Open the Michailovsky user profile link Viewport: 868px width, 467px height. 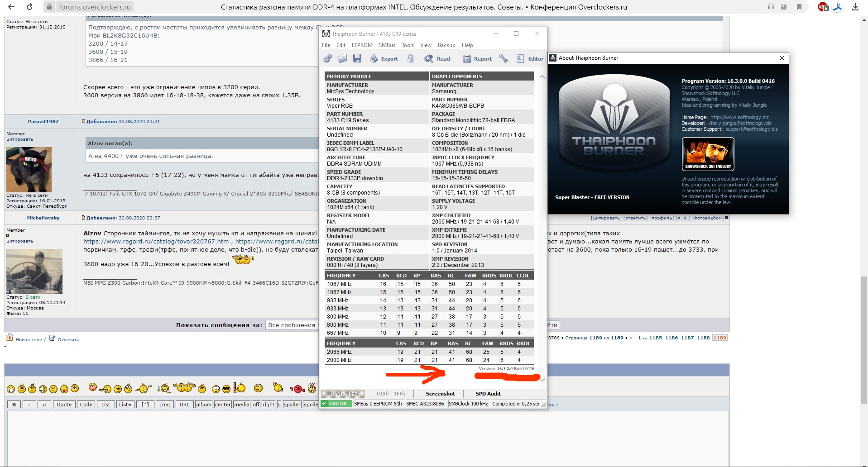[43, 218]
